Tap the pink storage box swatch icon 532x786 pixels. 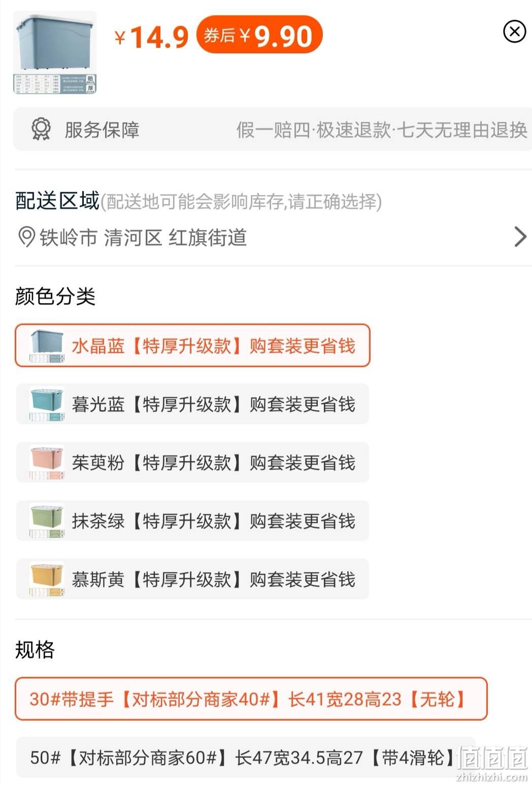[47, 463]
